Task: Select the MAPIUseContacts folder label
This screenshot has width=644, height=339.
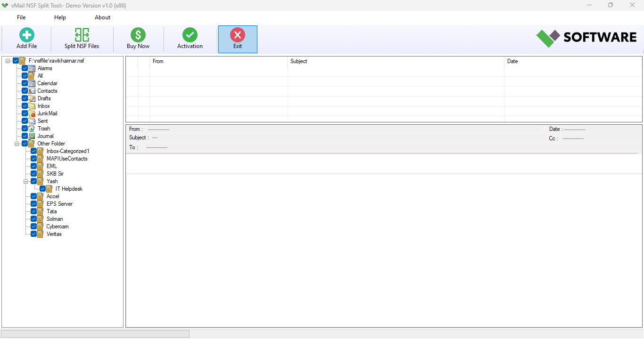Action: (67, 159)
